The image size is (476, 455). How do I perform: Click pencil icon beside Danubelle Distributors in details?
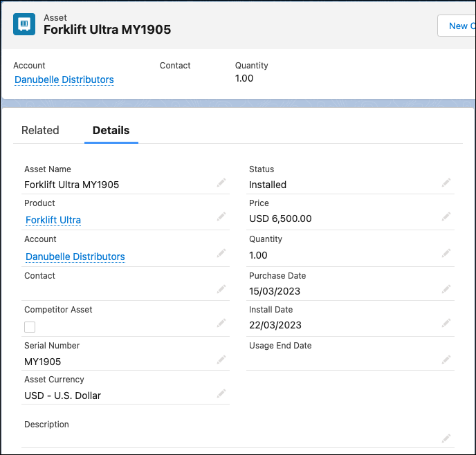tap(221, 253)
